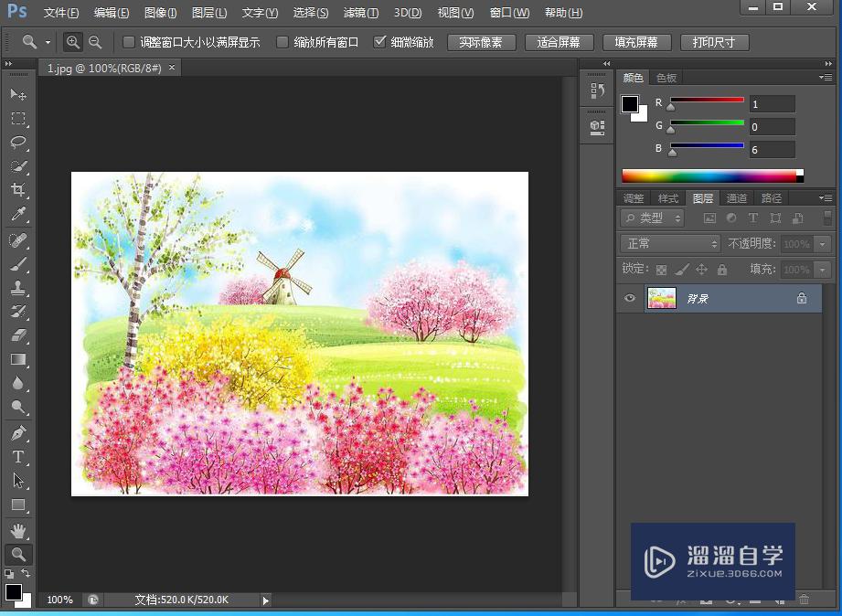
Task: Select the Eyedropper tool
Action: pos(17,215)
